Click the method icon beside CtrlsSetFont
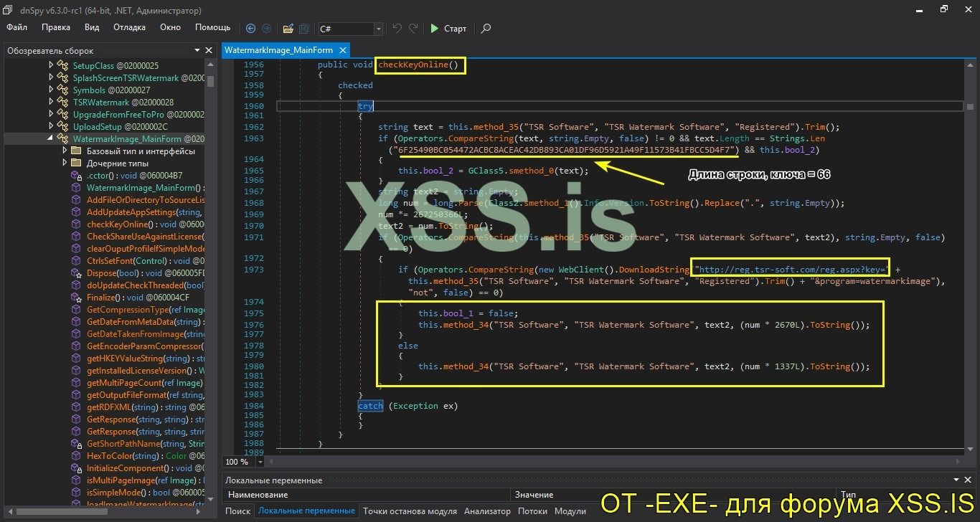 [x=77, y=261]
